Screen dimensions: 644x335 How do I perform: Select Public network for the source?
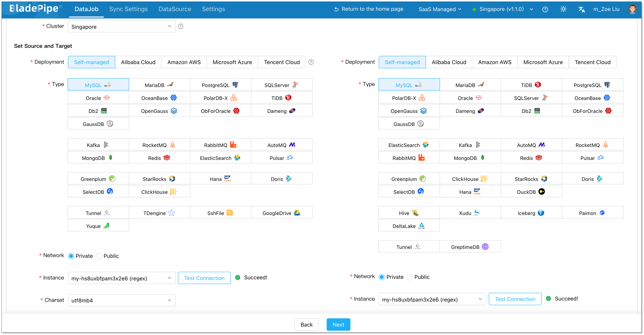(x=99, y=256)
